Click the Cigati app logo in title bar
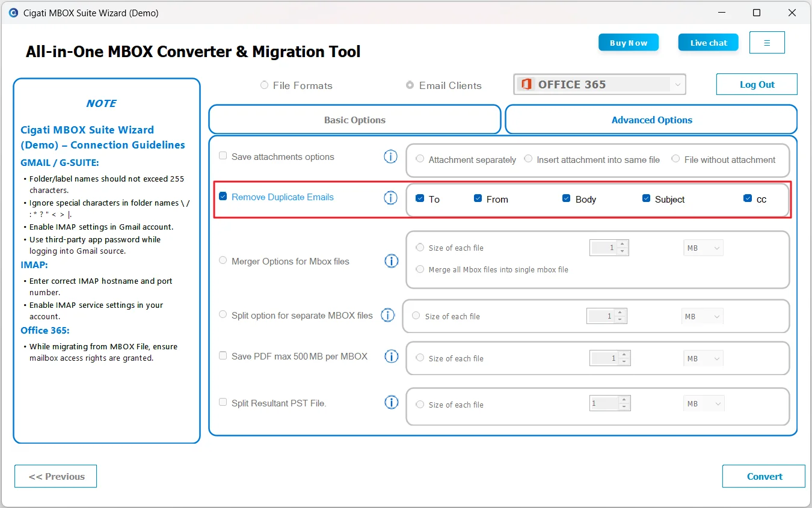 (13, 13)
